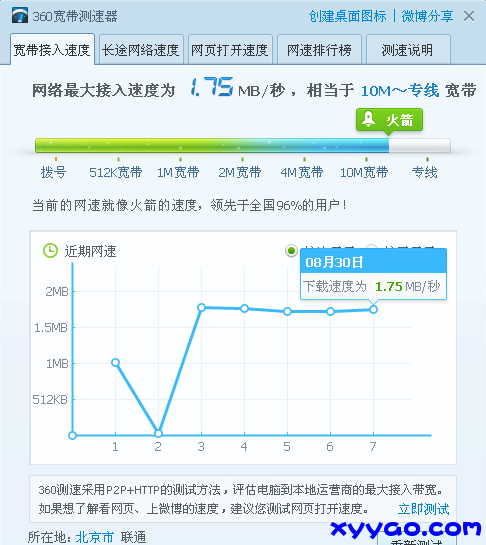Click the 4M宽带 scale label
The image size is (486, 545).
tap(302, 172)
